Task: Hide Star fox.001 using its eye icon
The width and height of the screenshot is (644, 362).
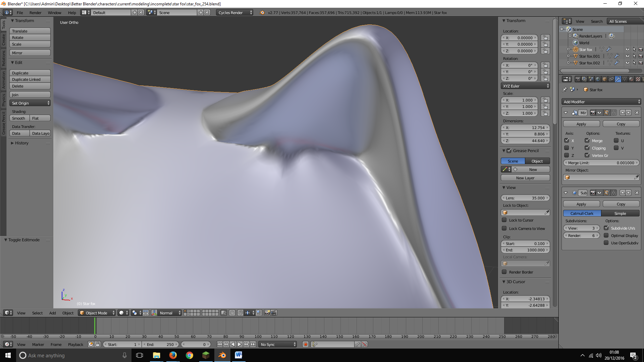Action: point(627,56)
